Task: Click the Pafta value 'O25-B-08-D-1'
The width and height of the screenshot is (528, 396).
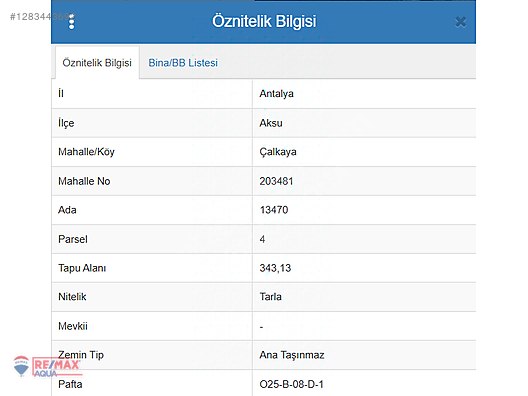Action: [291, 384]
